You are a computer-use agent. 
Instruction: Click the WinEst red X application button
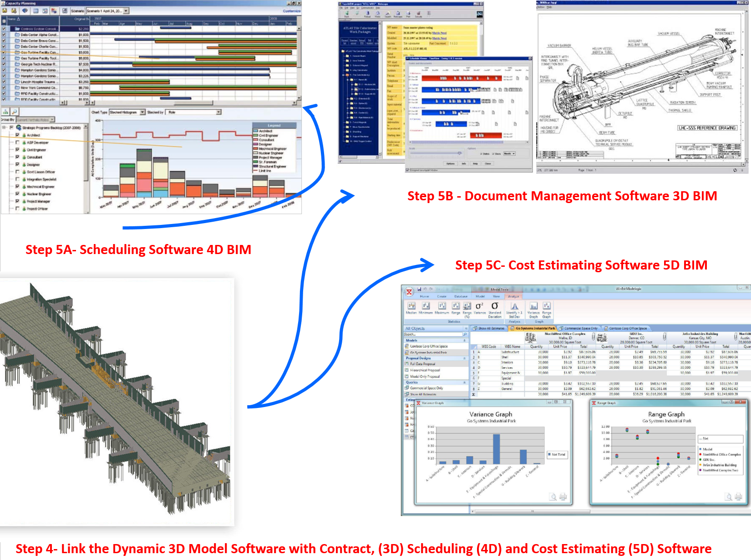[x=409, y=292]
